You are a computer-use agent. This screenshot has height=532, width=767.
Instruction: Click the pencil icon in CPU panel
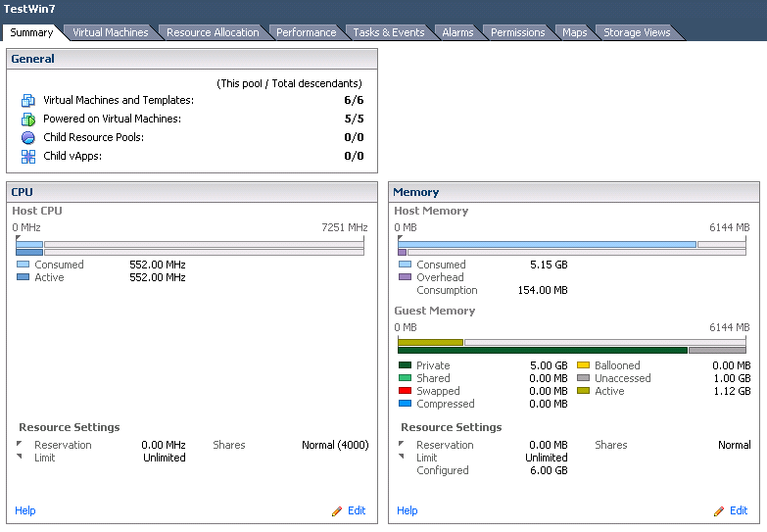337,511
